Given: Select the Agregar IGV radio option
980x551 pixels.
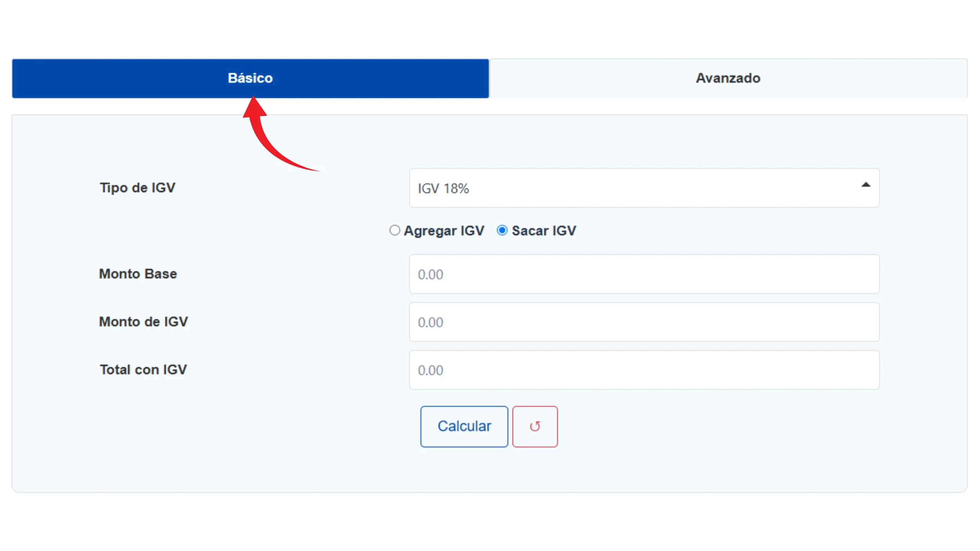Looking at the screenshot, I should (395, 230).
